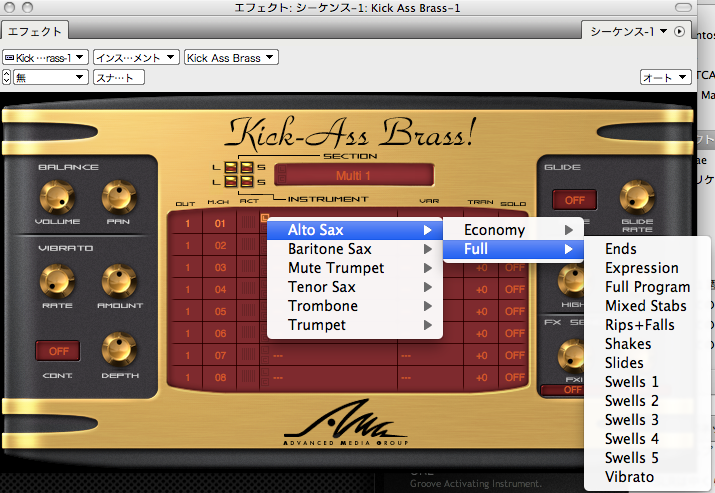Select Swells 1 from submenu
This screenshot has height=493, width=715.
648,382
